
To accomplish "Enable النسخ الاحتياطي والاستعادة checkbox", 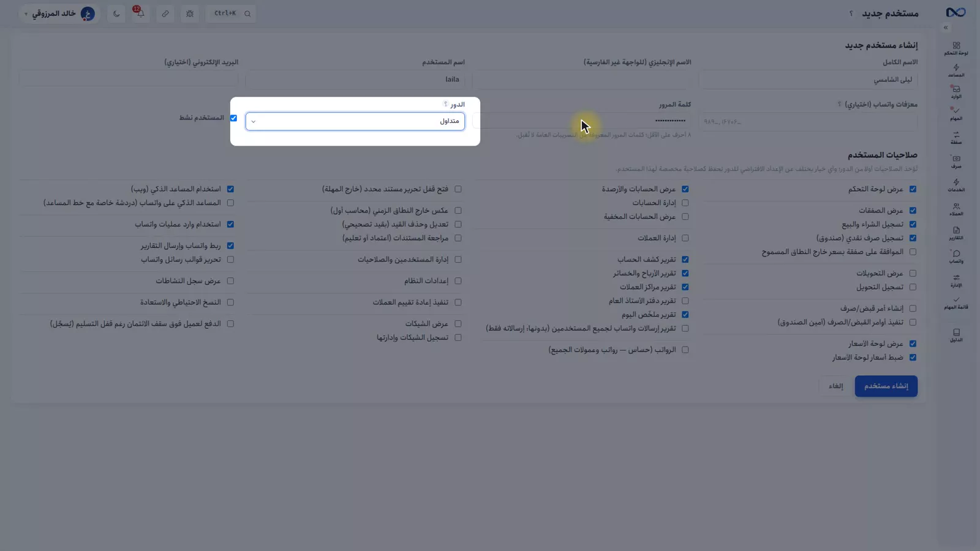I will [x=230, y=302].
